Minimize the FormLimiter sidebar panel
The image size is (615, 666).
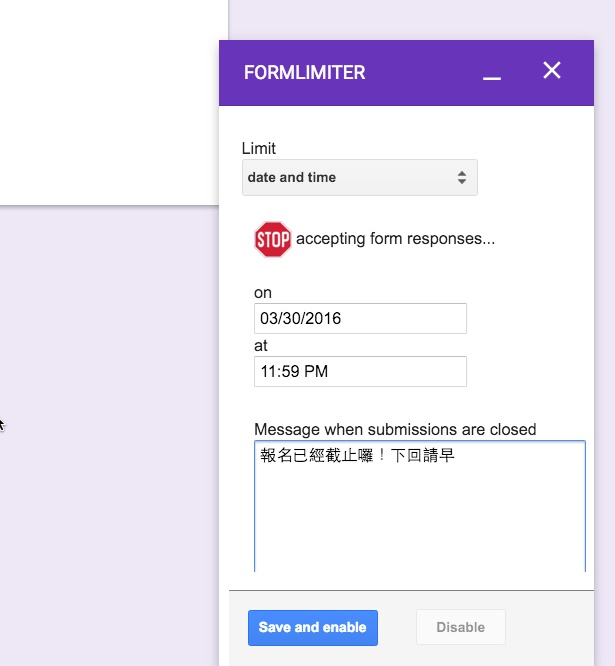(x=491, y=74)
